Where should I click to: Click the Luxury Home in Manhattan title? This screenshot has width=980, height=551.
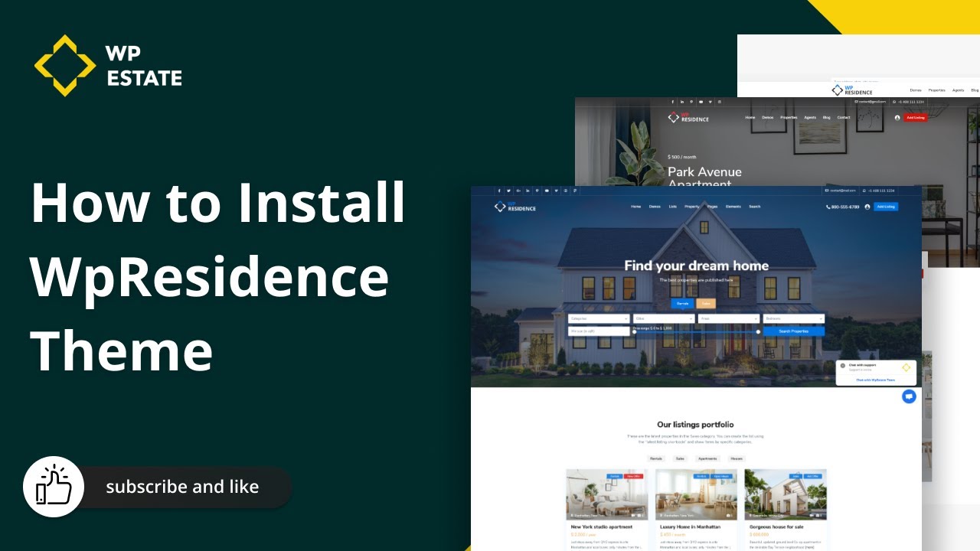click(691, 527)
